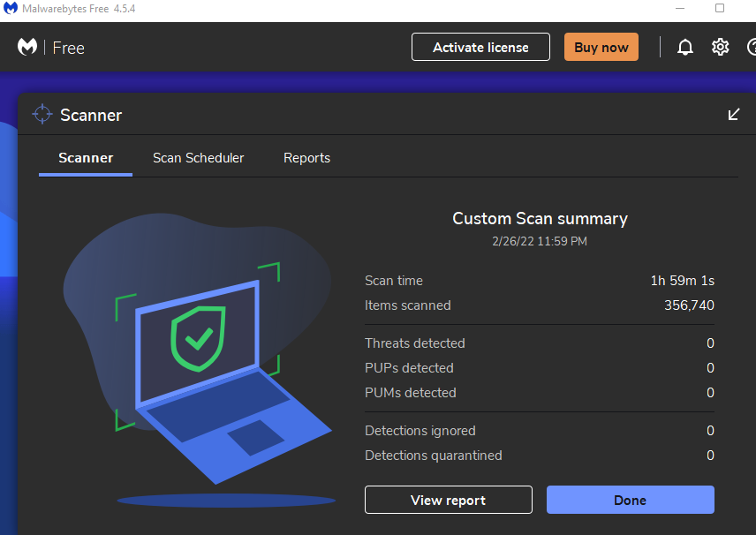Click the Malwarebytes title bar app icon

[10, 8]
